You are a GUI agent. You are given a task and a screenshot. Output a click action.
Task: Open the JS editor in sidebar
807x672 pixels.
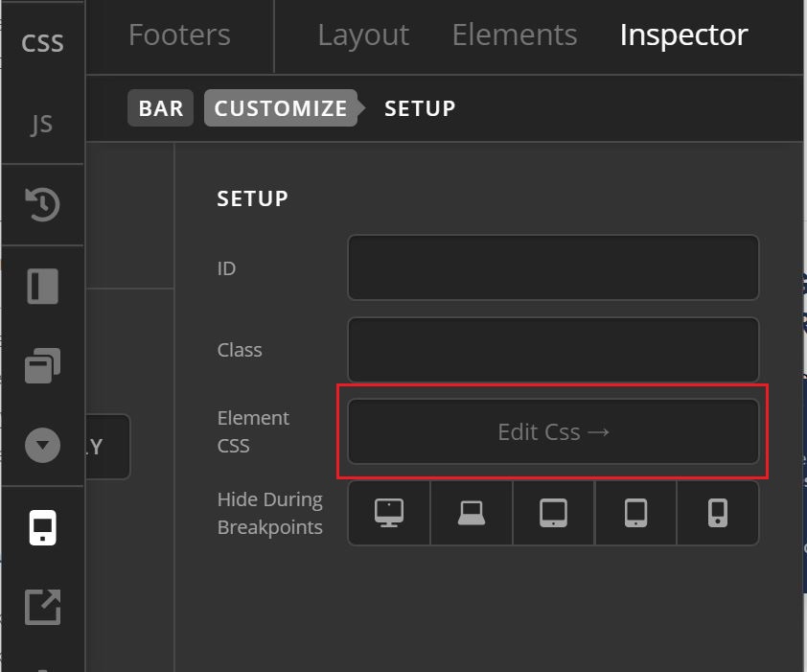point(42,124)
